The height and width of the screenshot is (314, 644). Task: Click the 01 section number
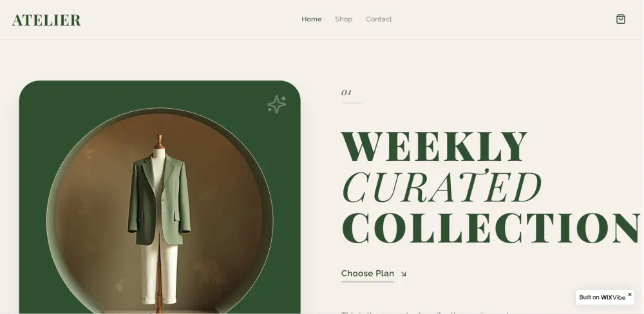pyautogui.click(x=346, y=93)
